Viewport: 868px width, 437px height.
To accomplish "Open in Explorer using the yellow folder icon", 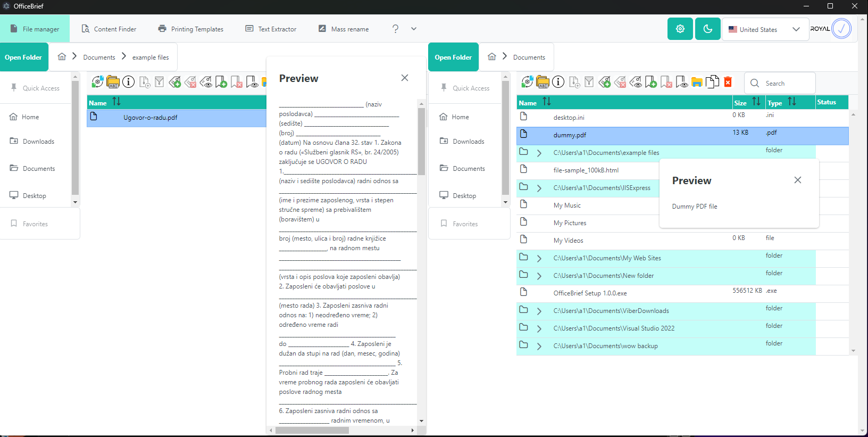I will pos(697,82).
